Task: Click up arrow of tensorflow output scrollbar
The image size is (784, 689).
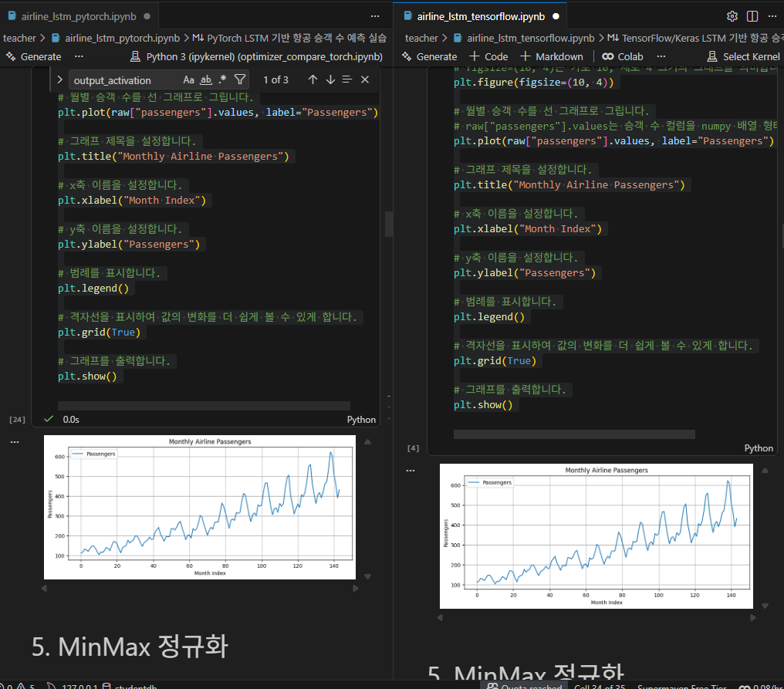Action: click(765, 470)
